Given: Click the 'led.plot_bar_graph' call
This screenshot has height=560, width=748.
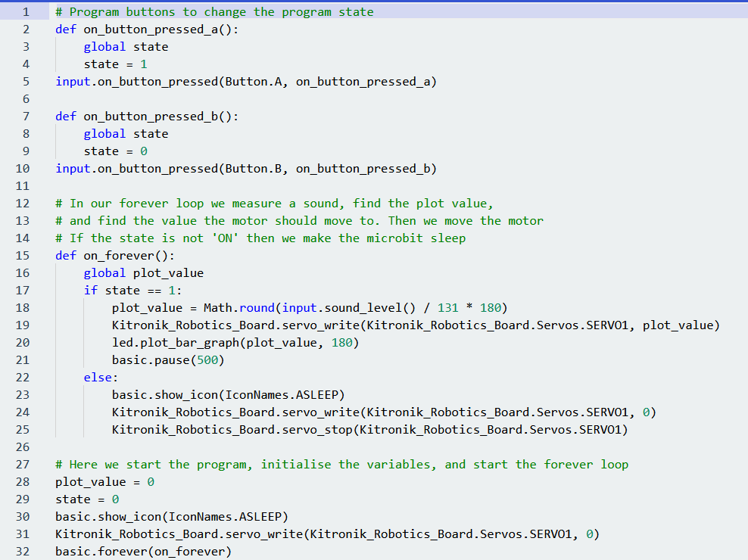Looking at the screenshot, I should [176, 343].
